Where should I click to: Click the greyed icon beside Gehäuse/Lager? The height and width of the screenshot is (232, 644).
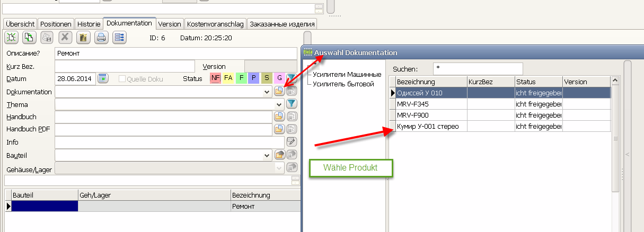292,167
